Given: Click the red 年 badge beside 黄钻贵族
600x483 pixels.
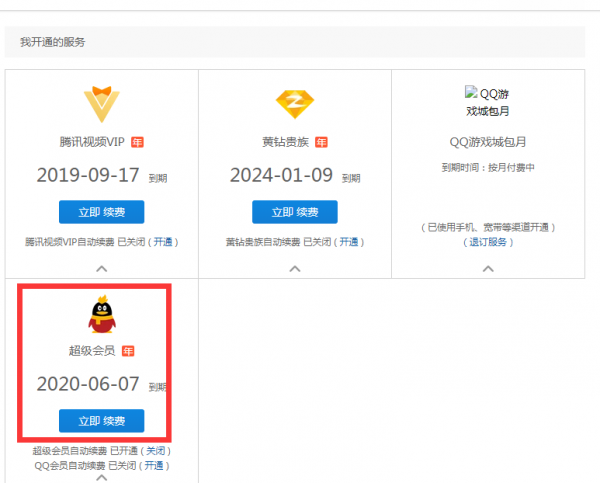Looking at the screenshot, I should pyautogui.click(x=321, y=142).
